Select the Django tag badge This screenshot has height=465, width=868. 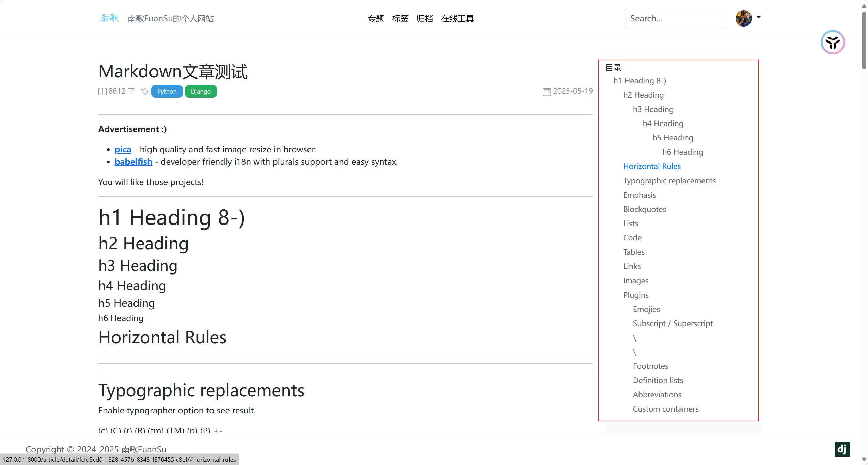[x=201, y=91]
